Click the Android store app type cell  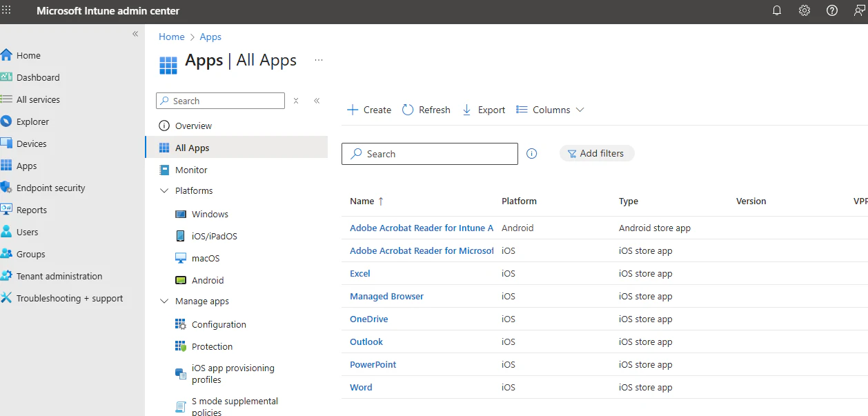655,228
